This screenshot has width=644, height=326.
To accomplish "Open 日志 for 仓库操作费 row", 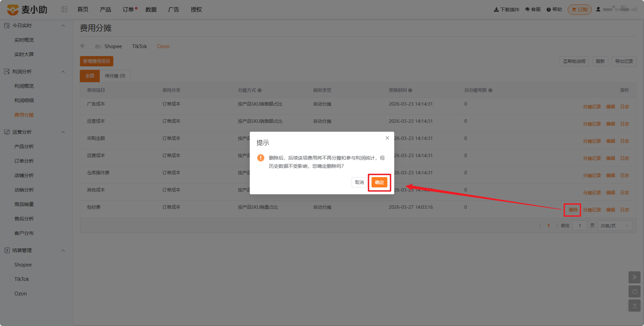I will coord(625,175).
